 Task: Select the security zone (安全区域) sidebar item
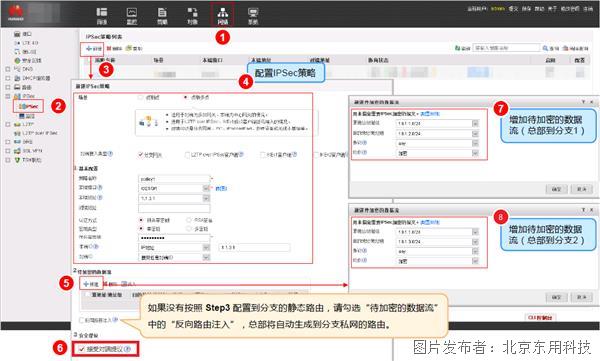click(x=28, y=60)
